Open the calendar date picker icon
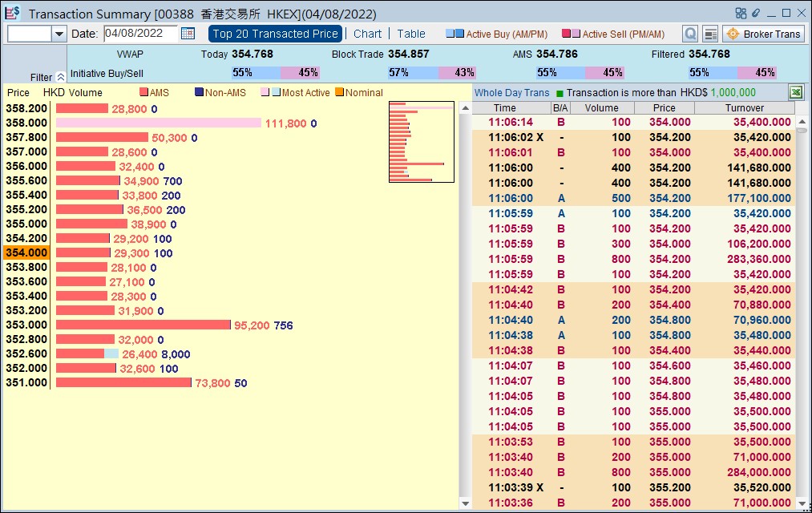Screen dimensions: 812x513 tap(188, 34)
